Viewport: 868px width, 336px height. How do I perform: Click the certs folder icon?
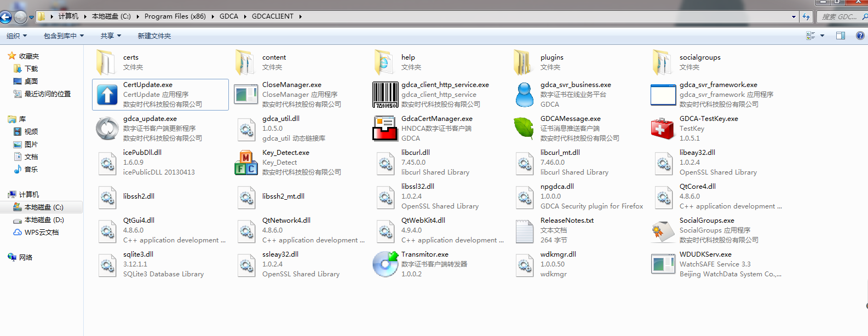click(x=106, y=62)
